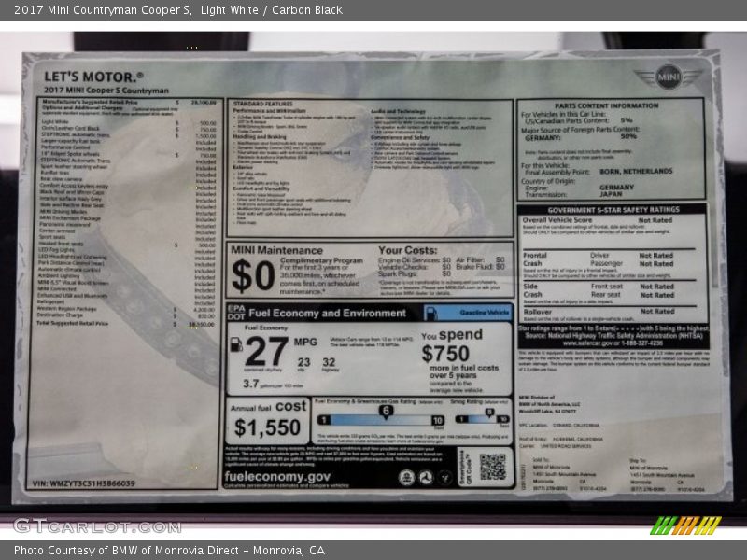Click the Overall Vehicle Score rating row
The height and width of the screenshot is (560, 747).
point(598,220)
